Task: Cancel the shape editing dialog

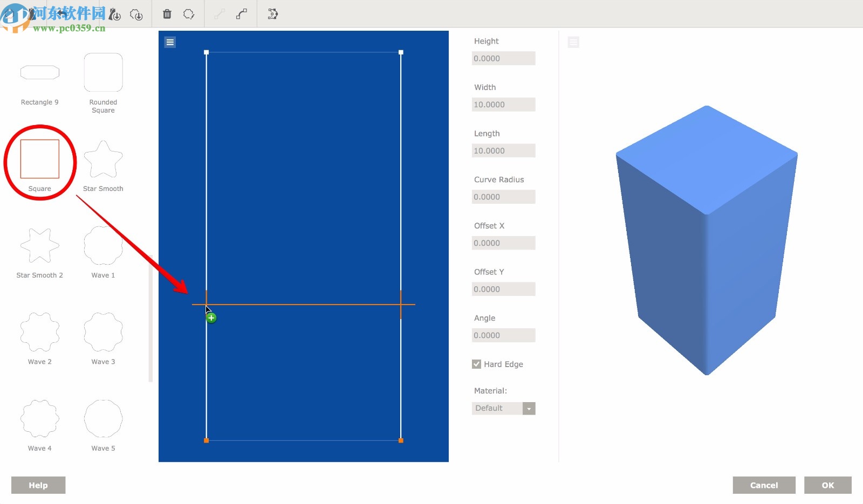Action: (764, 485)
